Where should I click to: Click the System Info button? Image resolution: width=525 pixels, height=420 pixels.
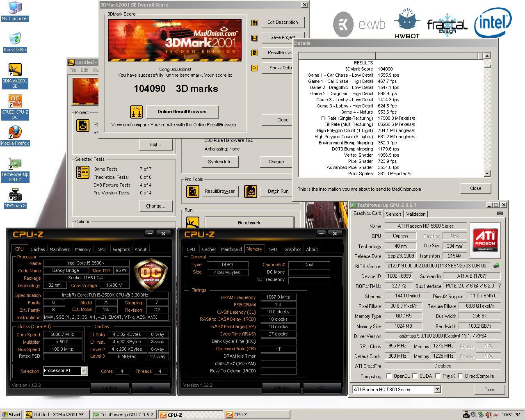coord(220,162)
